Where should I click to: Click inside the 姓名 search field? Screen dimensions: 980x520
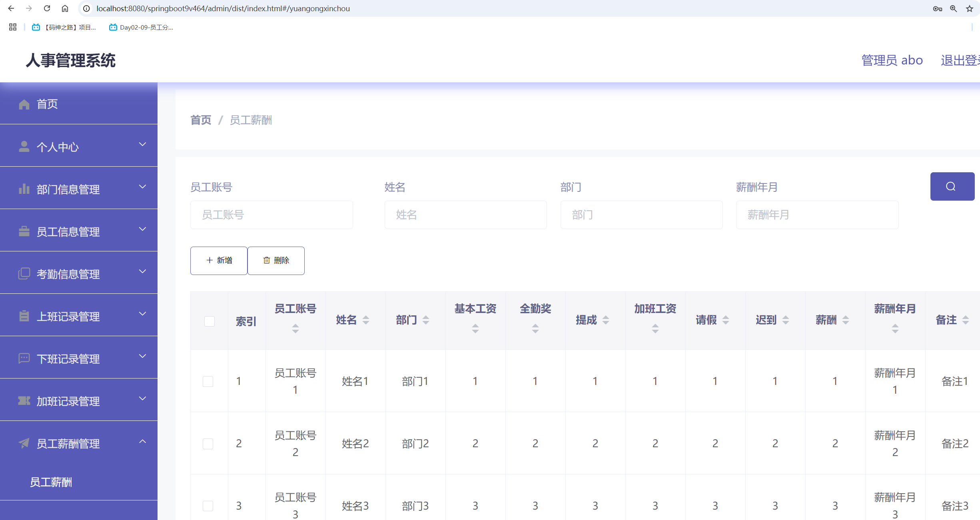coord(465,215)
